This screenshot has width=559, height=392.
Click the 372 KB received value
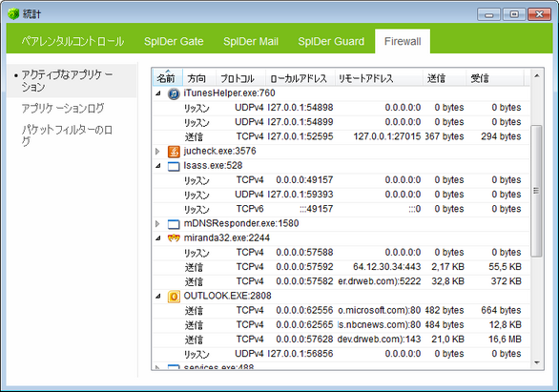click(x=507, y=281)
